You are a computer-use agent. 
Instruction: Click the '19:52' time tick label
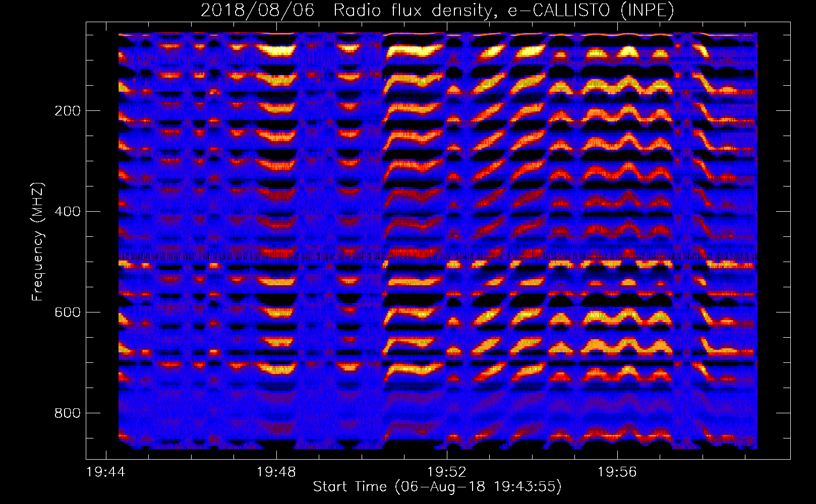[447, 472]
